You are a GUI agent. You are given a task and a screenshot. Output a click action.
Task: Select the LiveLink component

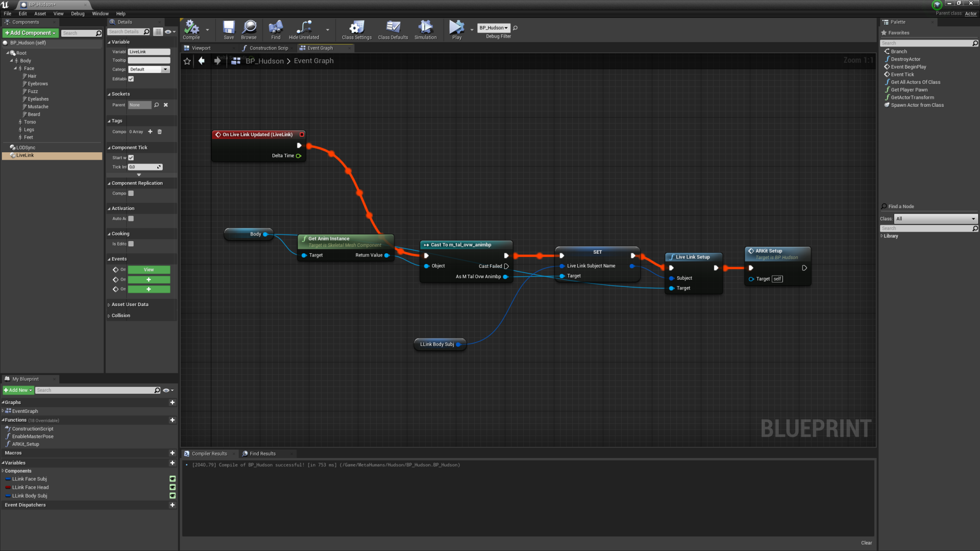(x=52, y=155)
